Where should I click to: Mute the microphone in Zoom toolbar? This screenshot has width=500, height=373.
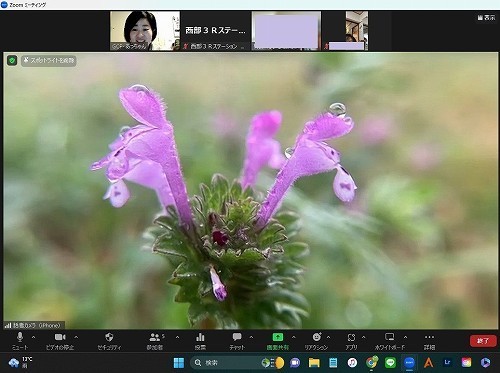coord(20,341)
